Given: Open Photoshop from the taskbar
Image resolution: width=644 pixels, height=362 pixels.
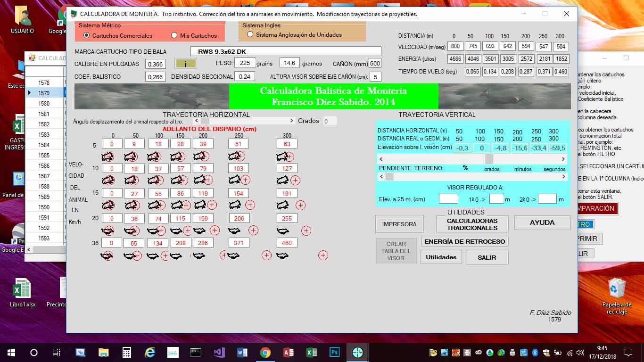Looking at the screenshot, I should (x=335, y=352).
